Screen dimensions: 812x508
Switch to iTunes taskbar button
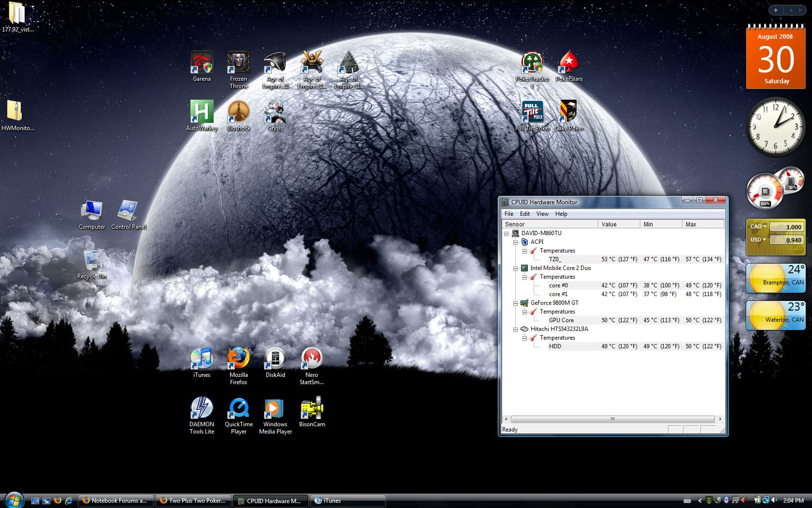click(x=348, y=501)
